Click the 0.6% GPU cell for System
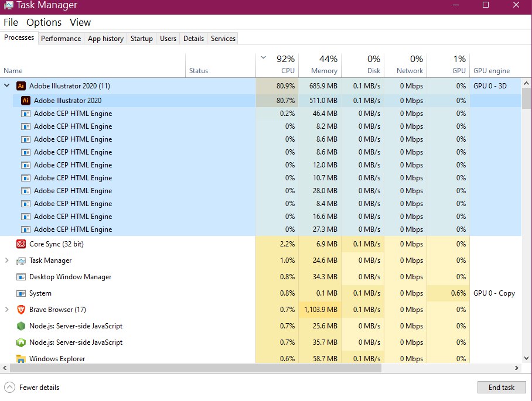Image resolution: width=532 pixels, height=401 pixels. pos(448,293)
